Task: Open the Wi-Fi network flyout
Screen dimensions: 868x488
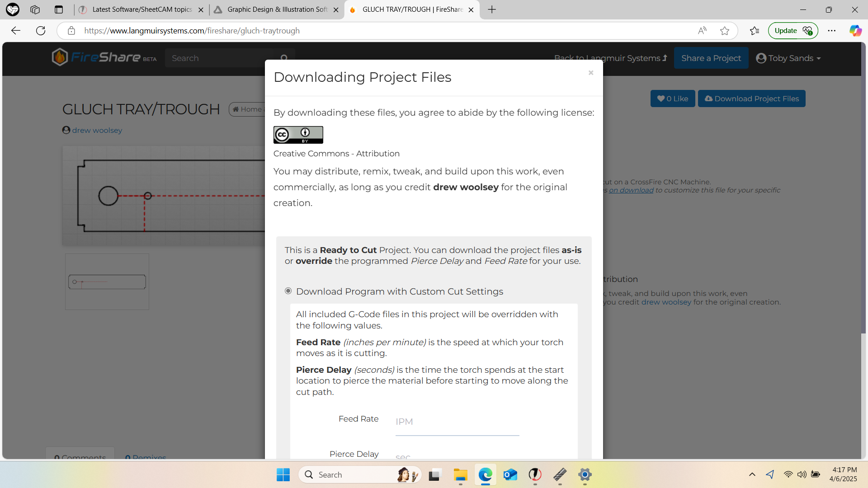Action: 788,474
